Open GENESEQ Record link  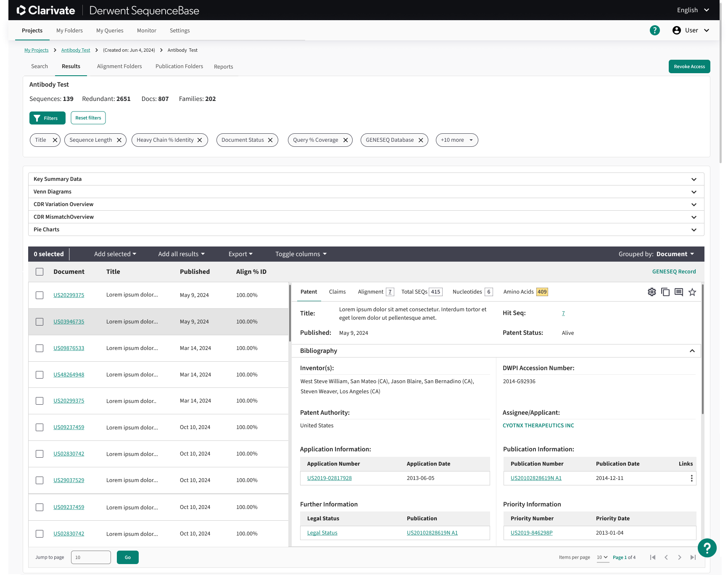pyautogui.click(x=674, y=272)
